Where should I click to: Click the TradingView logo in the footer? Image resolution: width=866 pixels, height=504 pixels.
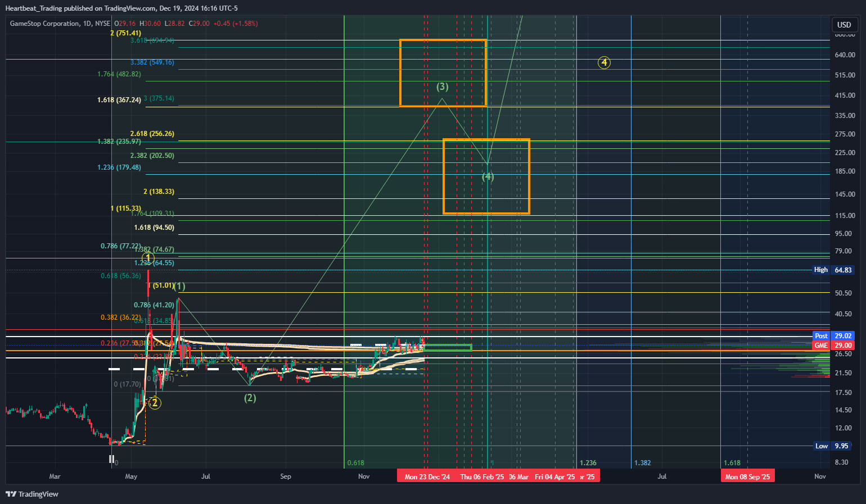click(32, 494)
